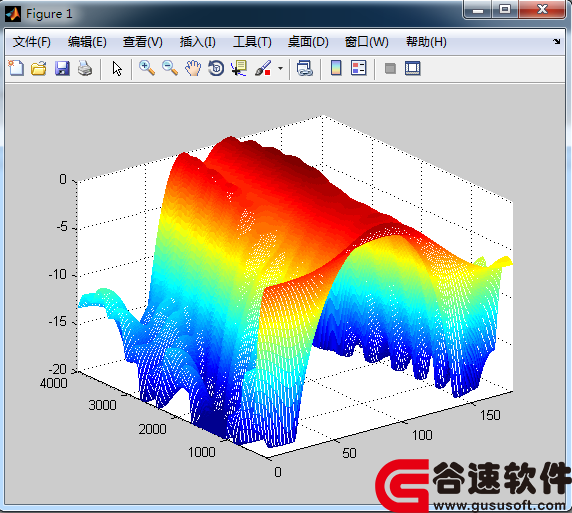This screenshot has height=513, width=572.
Task: Activate the Zoom Out magnifier tool
Action: click(x=170, y=68)
